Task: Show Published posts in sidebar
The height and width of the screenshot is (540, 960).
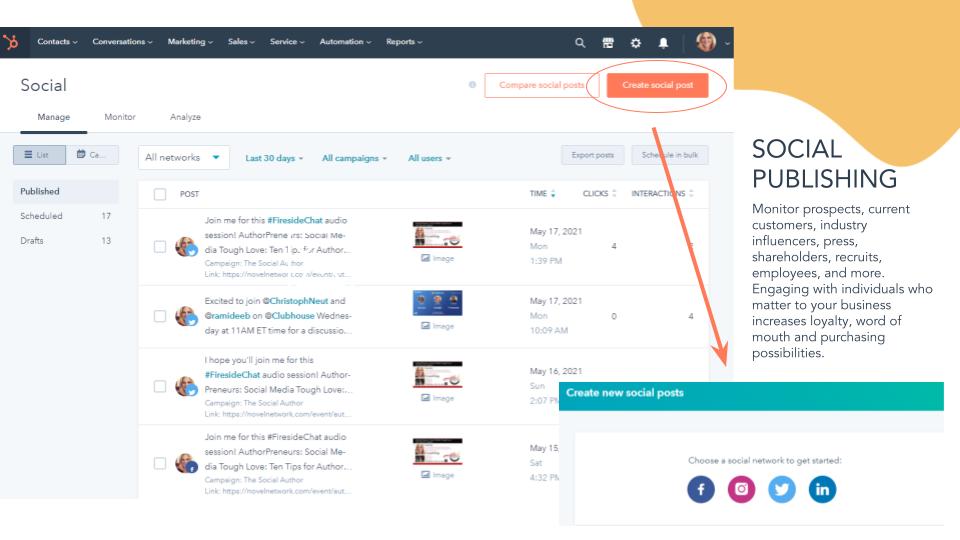Action: click(x=66, y=192)
